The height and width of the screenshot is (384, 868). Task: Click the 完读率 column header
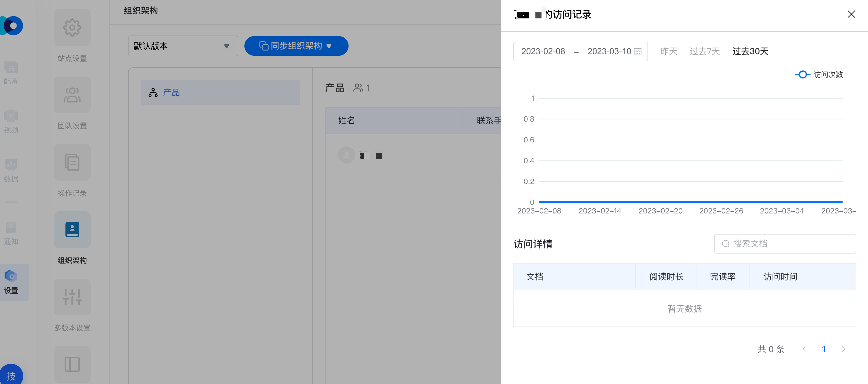[723, 277]
